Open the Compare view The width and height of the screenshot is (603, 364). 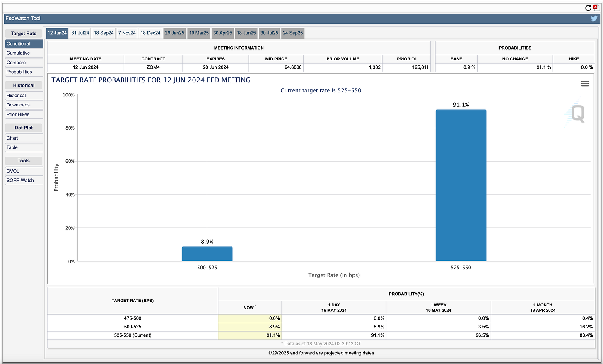[x=24, y=63]
